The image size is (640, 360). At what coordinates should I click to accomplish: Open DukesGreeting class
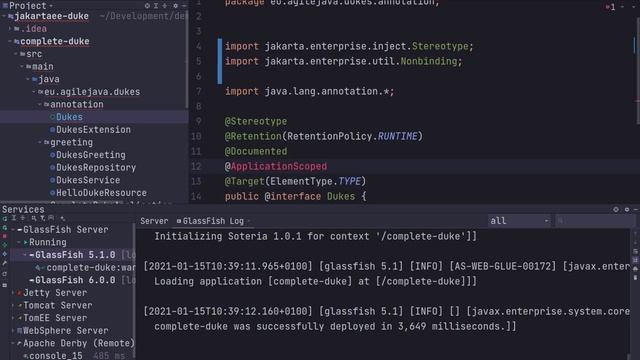[91, 155]
